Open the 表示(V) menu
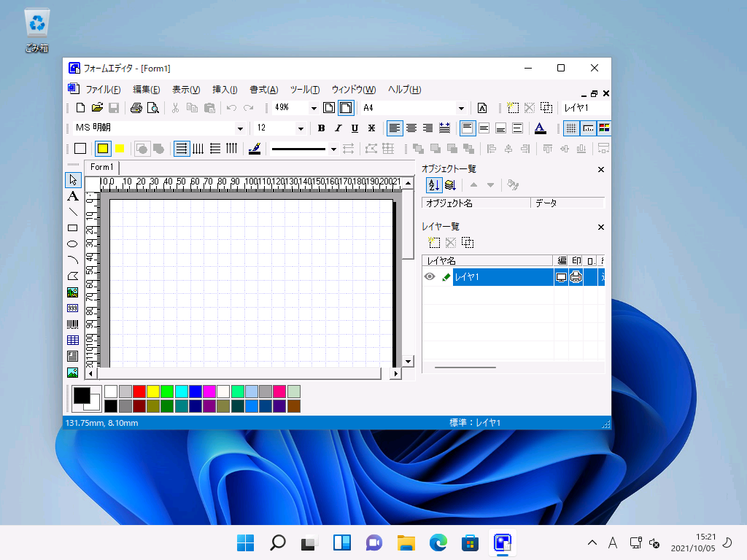The width and height of the screenshot is (747, 560). tap(186, 90)
